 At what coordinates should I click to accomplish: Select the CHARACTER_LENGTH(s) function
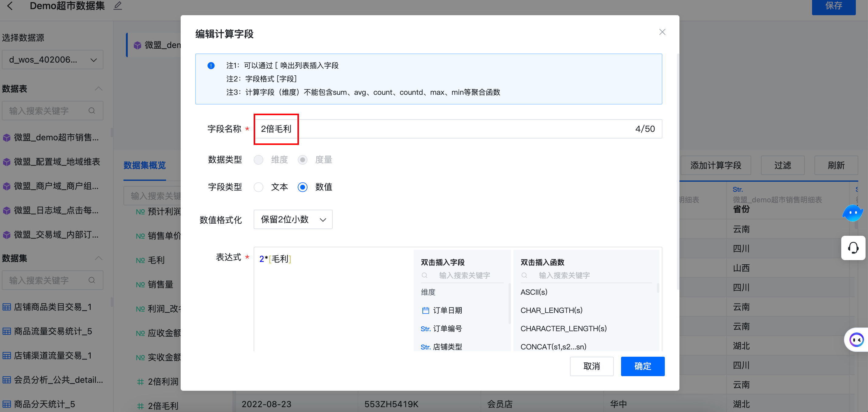tap(563, 328)
